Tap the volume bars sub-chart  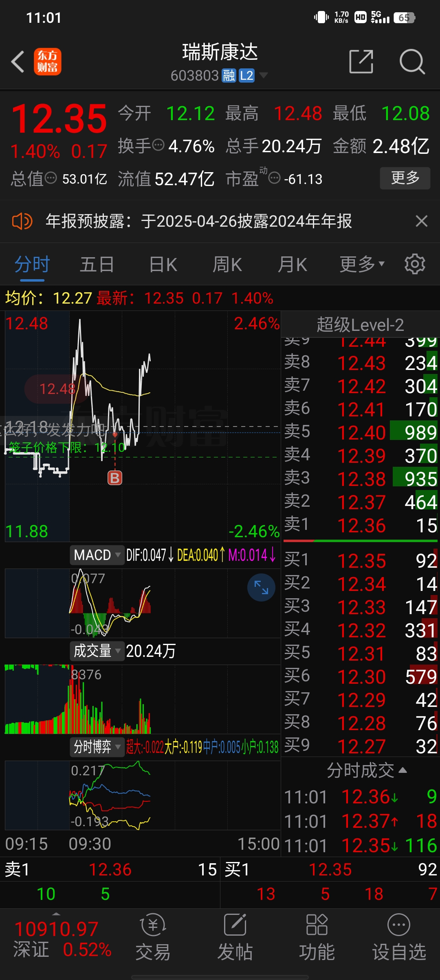click(x=143, y=699)
